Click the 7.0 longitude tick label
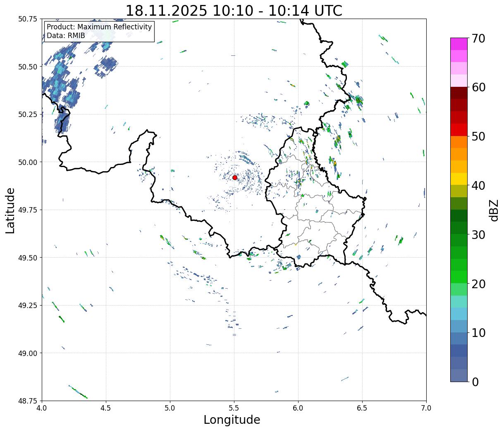The width and height of the screenshot is (504, 430). 426,408
